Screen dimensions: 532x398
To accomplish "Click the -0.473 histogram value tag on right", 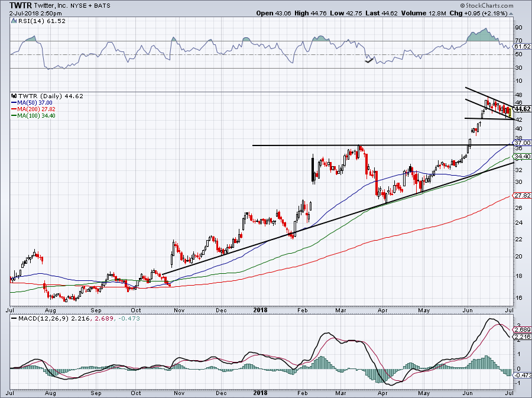I will (523, 376).
